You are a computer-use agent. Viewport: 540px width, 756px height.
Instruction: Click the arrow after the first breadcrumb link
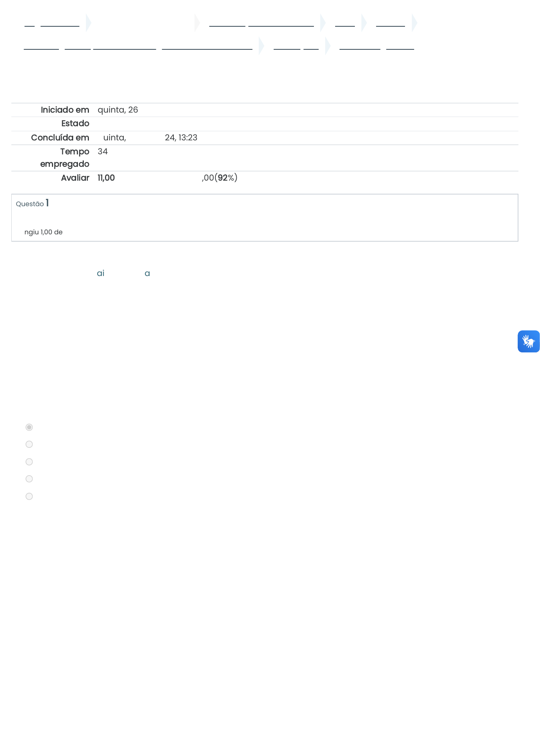89,23
